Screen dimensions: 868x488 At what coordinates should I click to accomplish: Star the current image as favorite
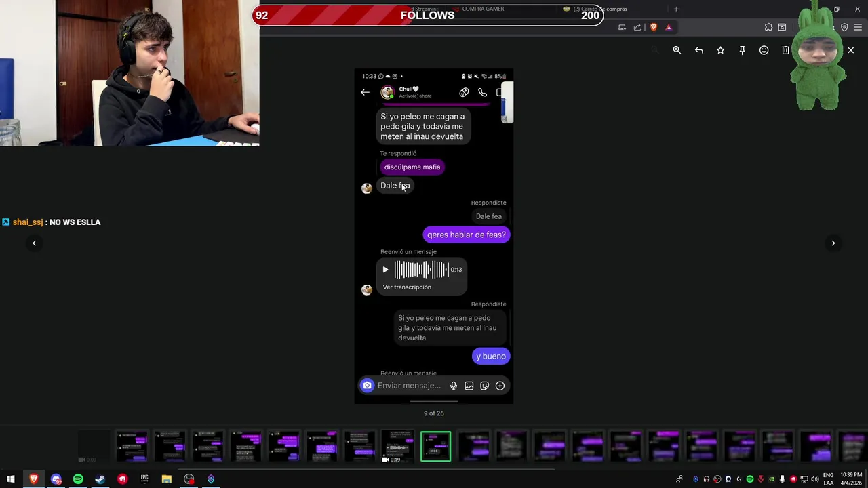point(721,50)
